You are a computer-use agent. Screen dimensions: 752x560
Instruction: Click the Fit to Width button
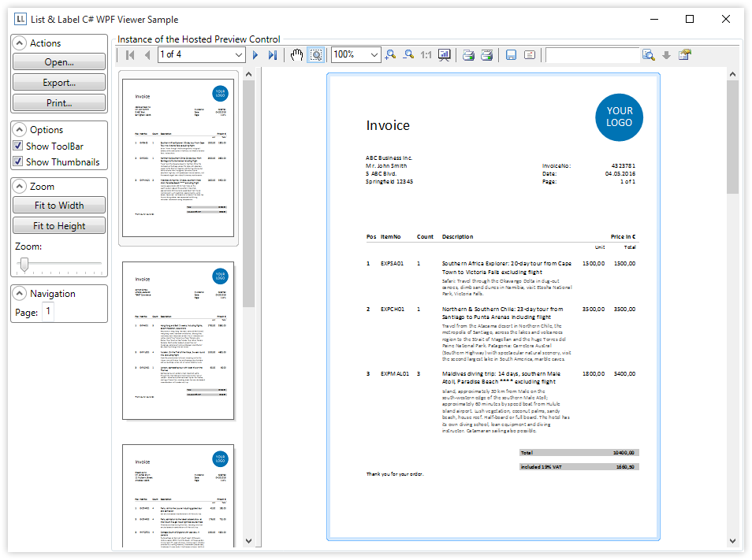point(59,205)
